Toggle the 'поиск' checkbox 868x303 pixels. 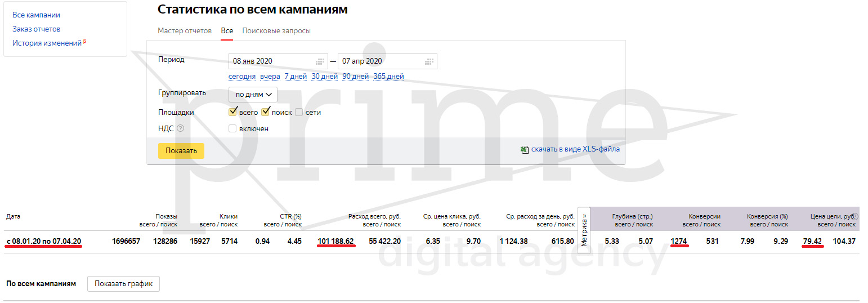[266, 112]
